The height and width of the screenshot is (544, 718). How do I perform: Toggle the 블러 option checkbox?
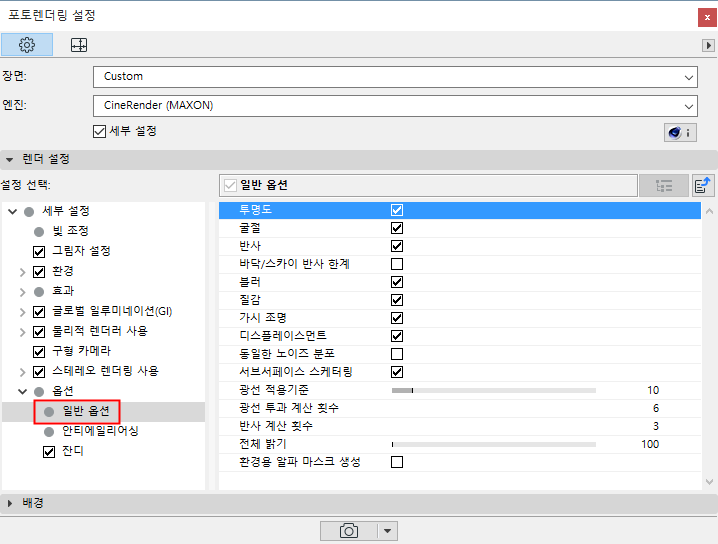point(397,282)
